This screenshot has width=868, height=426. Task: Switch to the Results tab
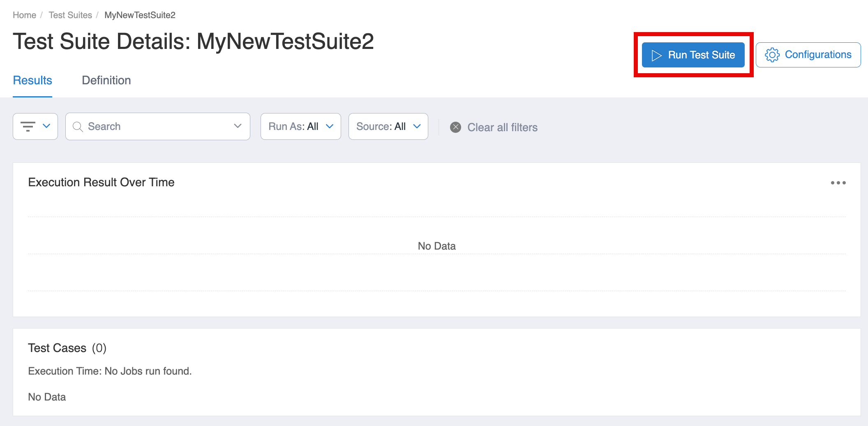(x=32, y=80)
